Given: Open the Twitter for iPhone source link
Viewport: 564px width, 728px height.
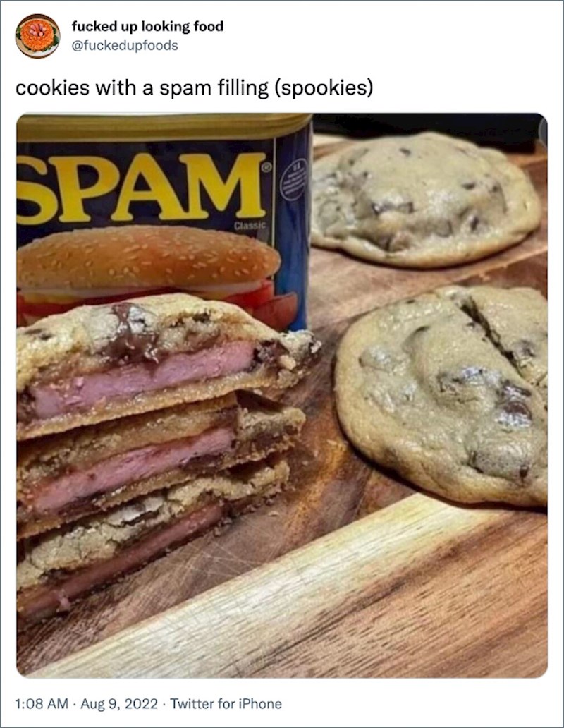Looking at the screenshot, I should tap(226, 704).
